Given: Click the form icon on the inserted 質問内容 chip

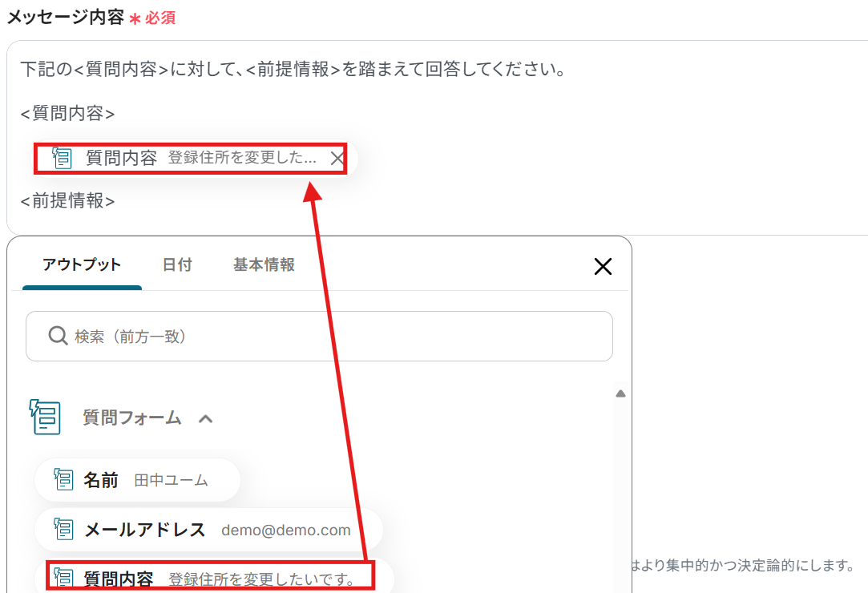Looking at the screenshot, I should (x=62, y=158).
